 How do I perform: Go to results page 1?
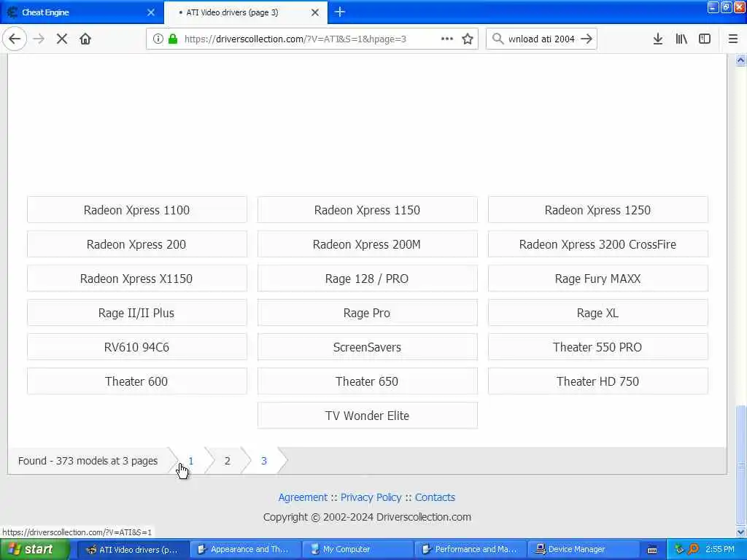(x=190, y=461)
